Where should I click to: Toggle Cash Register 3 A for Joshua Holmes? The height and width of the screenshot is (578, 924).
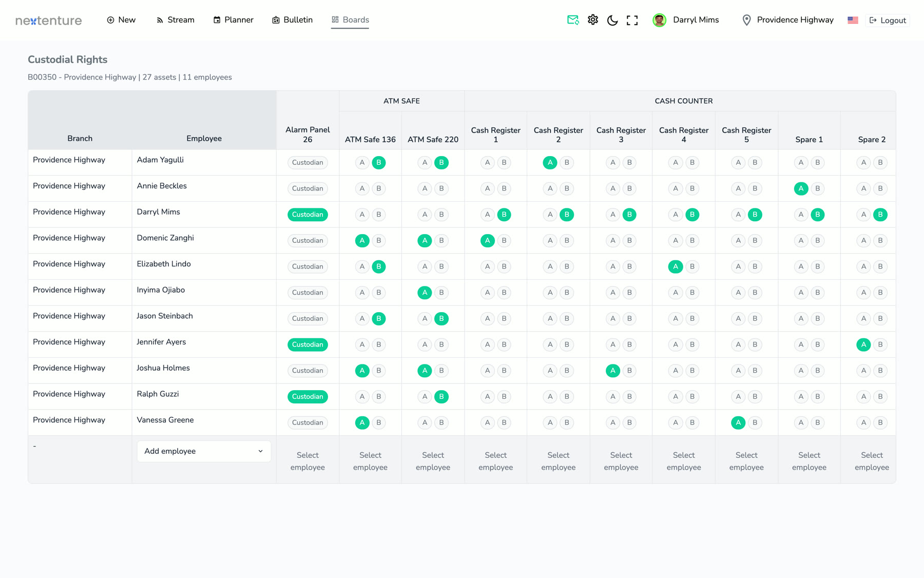pyautogui.click(x=613, y=371)
